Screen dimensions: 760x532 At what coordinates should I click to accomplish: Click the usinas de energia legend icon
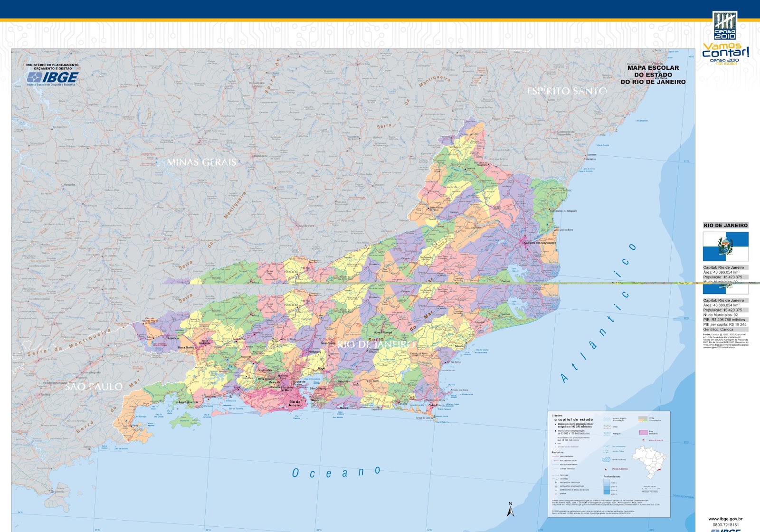[x=643, y=440]
